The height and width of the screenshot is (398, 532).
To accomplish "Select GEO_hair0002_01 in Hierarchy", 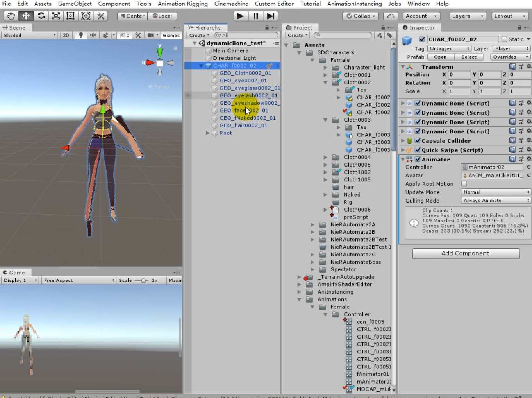I will point(243,125).
